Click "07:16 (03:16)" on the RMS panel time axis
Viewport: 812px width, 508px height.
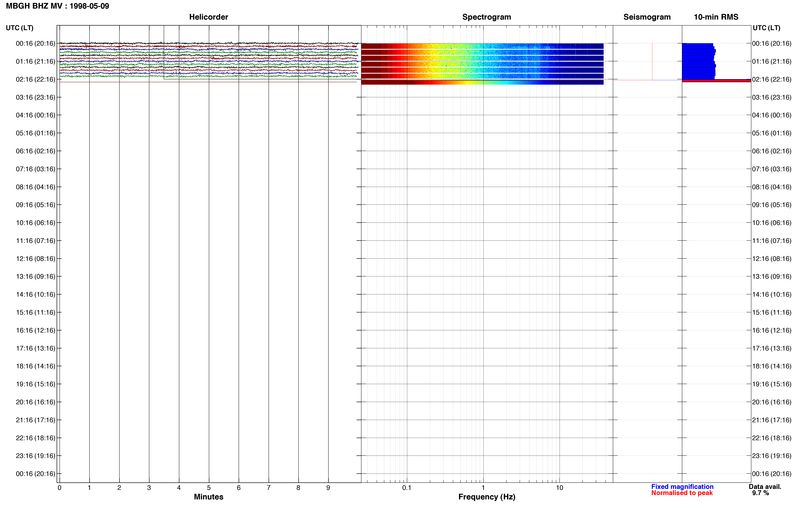[772, 169]
